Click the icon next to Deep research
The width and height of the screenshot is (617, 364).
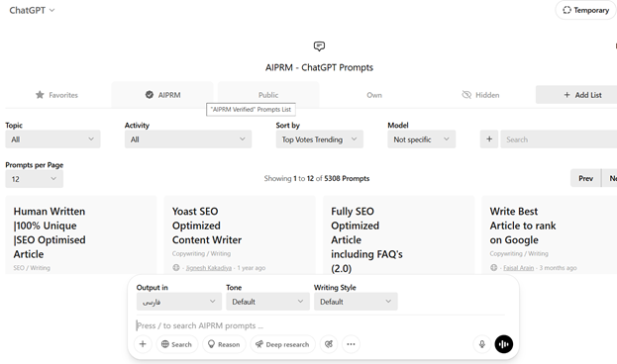[x=329, y=344]
